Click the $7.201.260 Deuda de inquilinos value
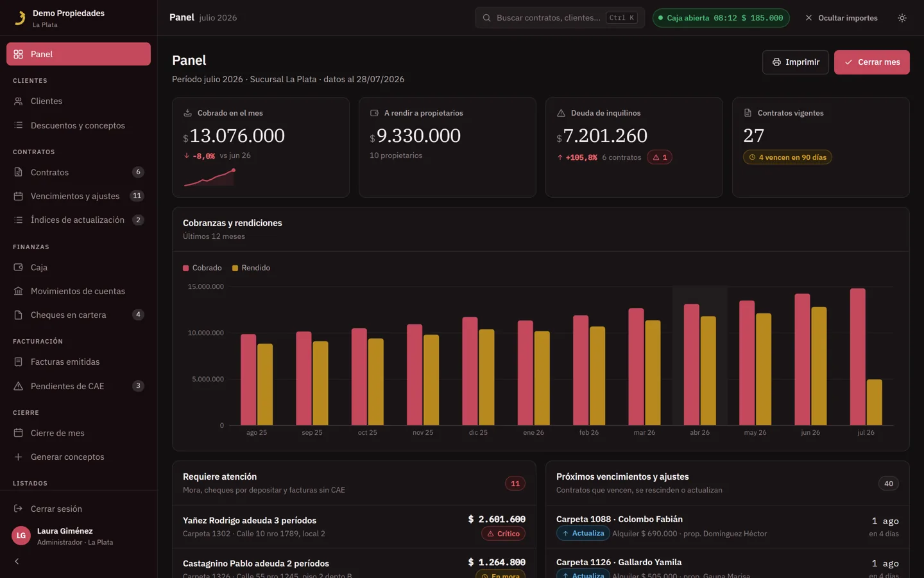This screenshot has height=578, width=924. (602, 136)
